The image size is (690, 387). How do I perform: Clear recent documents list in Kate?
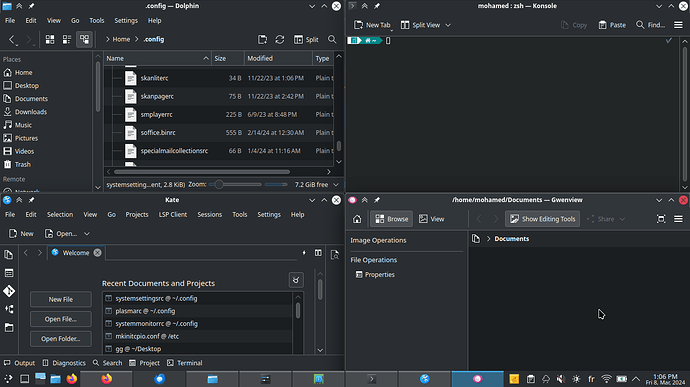pyautogui.click(x=296, y=280)
